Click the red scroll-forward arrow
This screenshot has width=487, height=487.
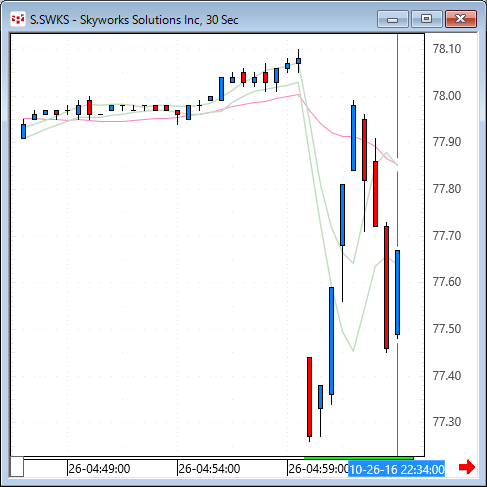[467, 467]
